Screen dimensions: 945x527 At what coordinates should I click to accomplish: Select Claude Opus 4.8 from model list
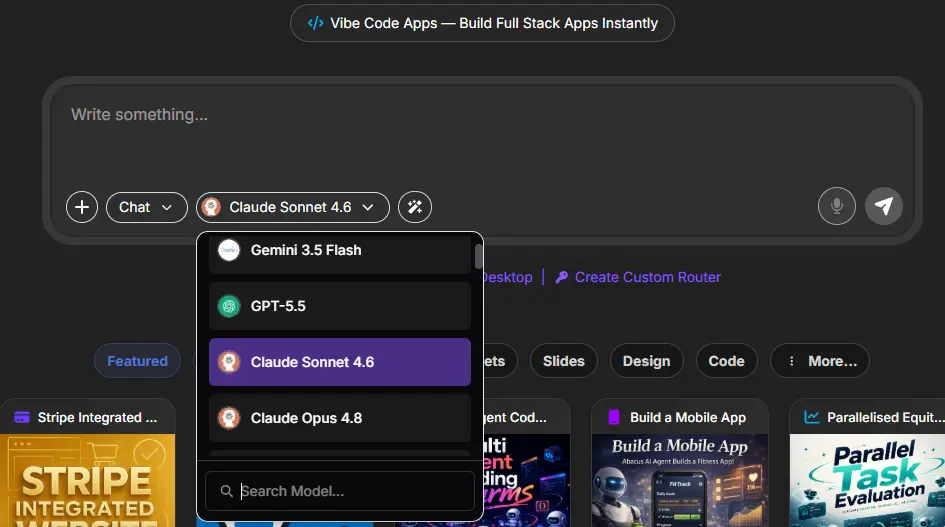point(339,418)
